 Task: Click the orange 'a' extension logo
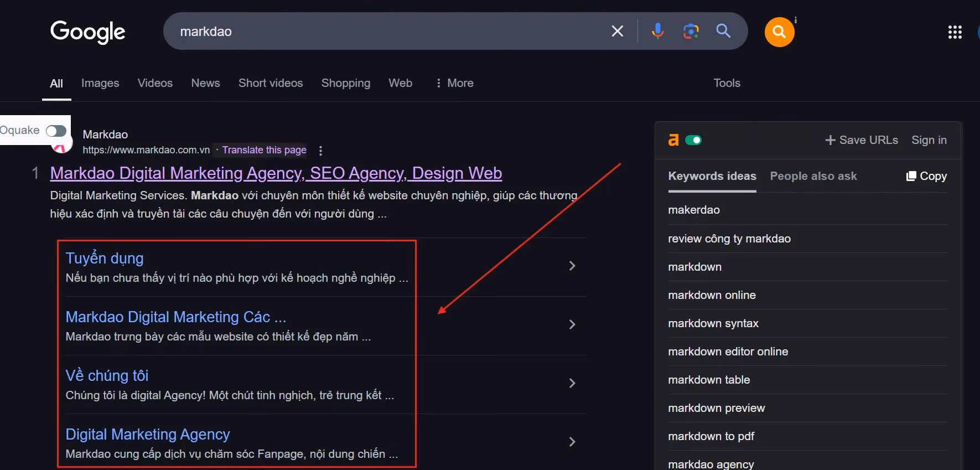673,140
